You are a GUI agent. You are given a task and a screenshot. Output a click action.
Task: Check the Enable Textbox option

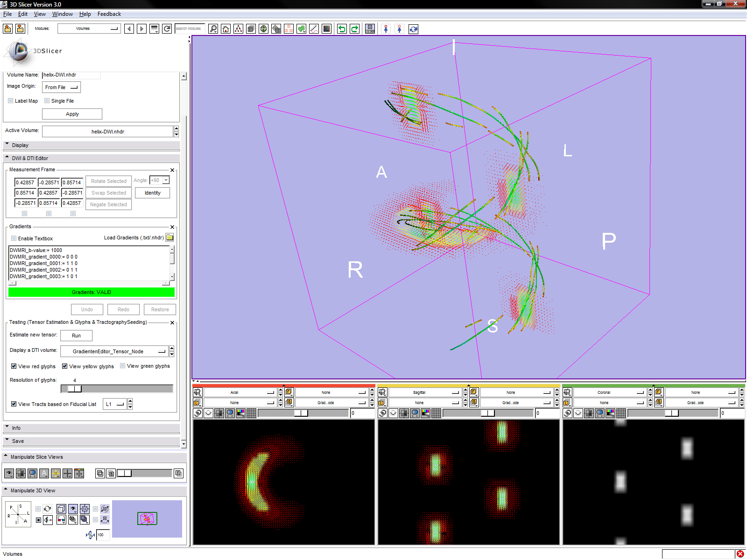14,238
